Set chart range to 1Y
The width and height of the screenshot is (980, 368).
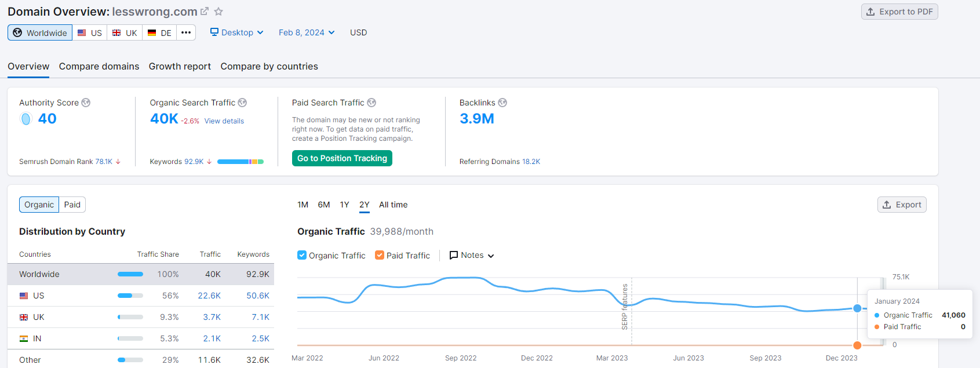344,205
